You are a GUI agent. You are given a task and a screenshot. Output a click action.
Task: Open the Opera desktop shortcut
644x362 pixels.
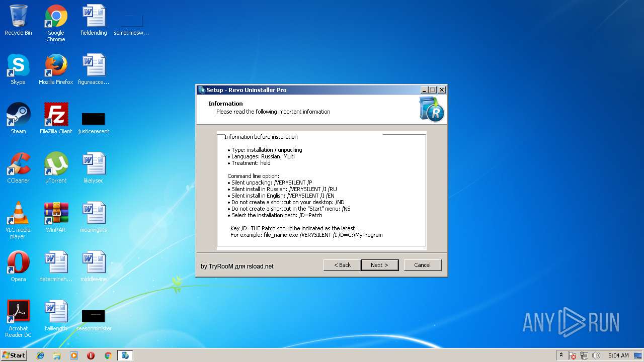click(x=18, y=266)
